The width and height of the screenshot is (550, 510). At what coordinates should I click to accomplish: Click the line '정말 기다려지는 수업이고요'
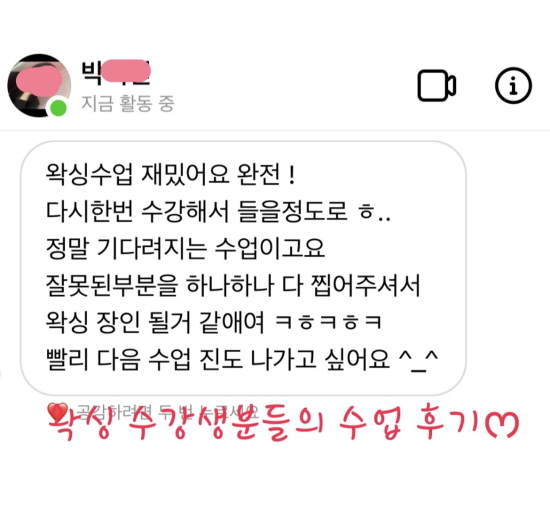(186, 248)
